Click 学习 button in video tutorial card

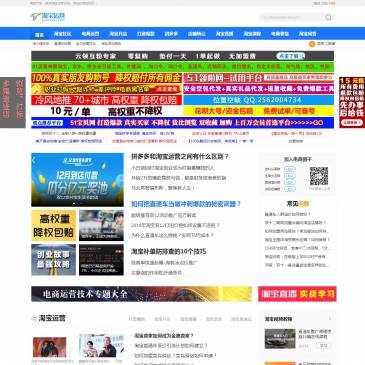[324, 346]
